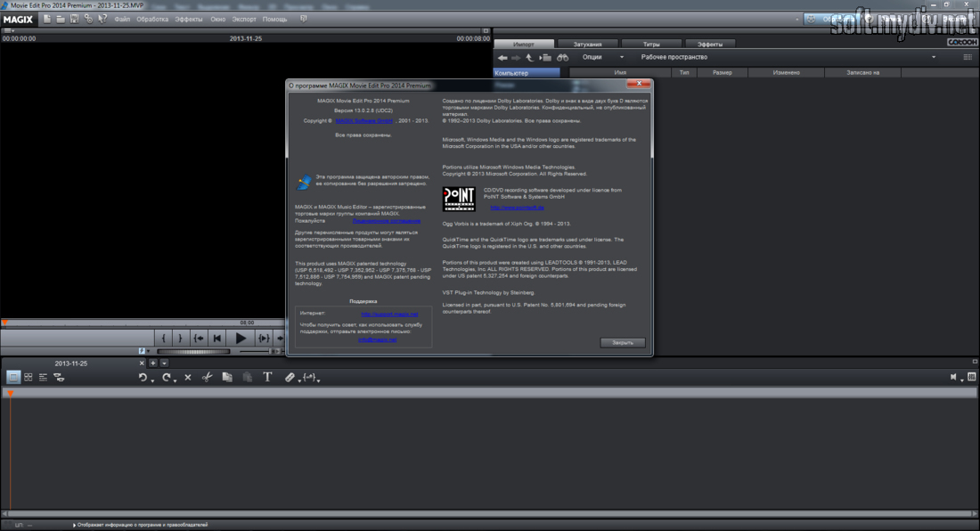Switch to Scene overview mode
Image resolution: width=980 pixels, height=531 pixels.
pos(29,378)
